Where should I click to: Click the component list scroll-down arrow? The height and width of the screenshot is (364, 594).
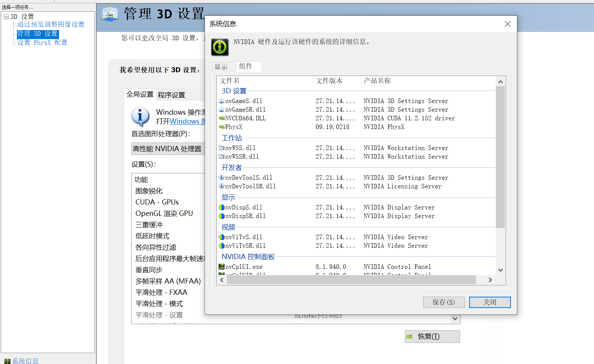point(500,270)
